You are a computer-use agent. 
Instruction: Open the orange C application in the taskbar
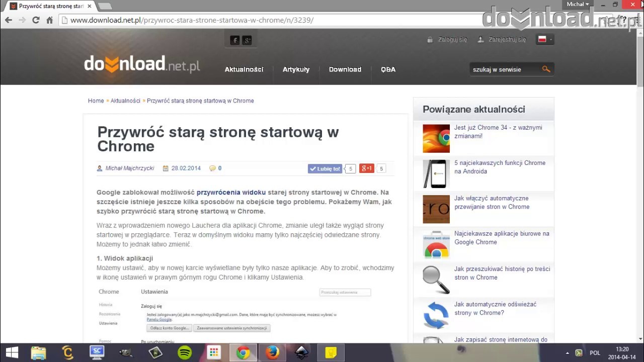click(68, 352)
